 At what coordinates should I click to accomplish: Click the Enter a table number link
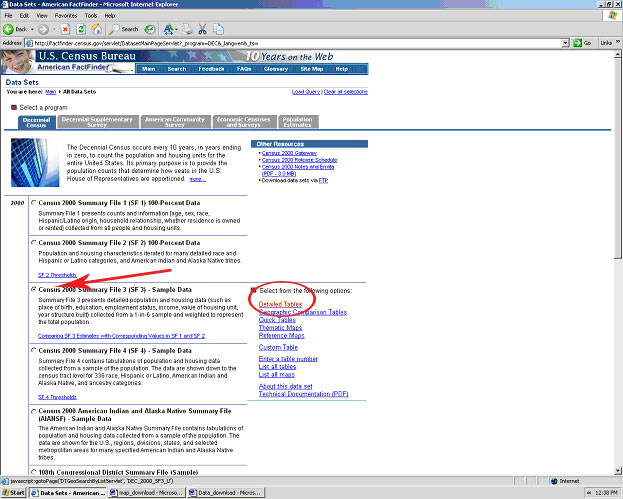[288, 359]
